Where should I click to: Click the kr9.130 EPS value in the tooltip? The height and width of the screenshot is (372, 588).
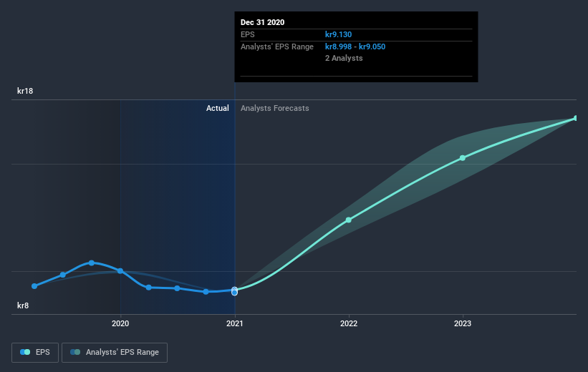pos(338,34)
